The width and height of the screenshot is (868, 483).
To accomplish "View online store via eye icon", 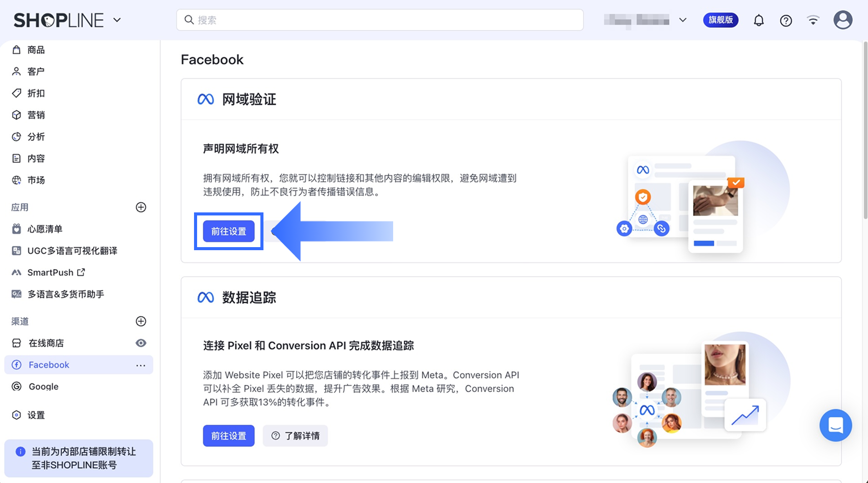I will click(141, 343).
